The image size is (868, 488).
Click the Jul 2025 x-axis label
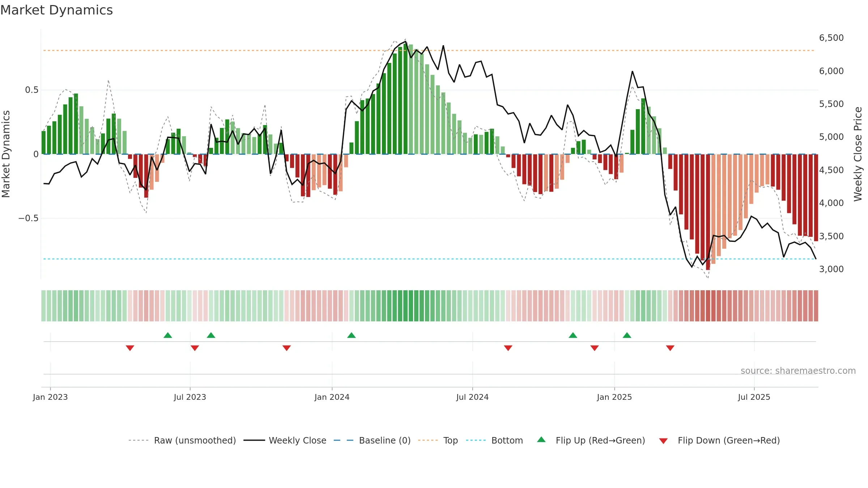754,397
